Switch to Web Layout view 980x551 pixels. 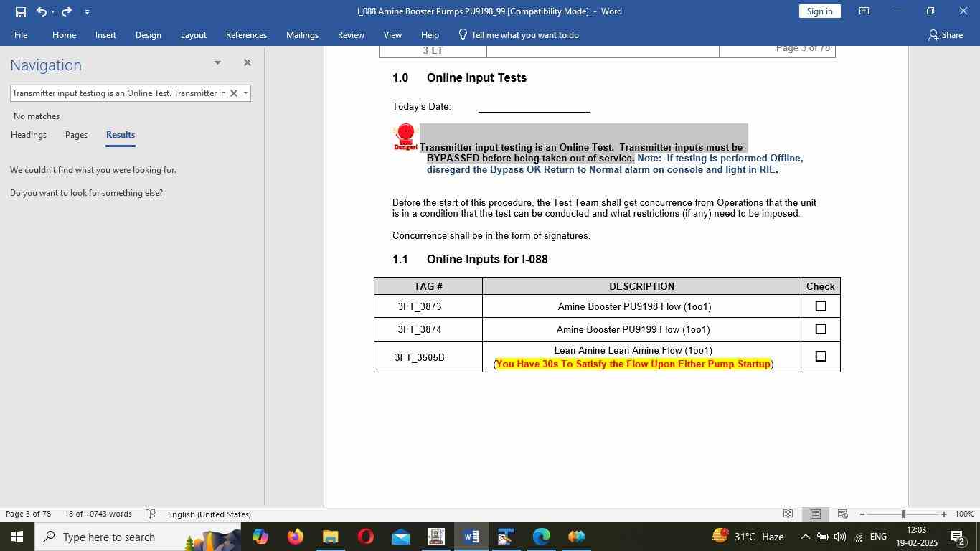[x=843, y=514]
